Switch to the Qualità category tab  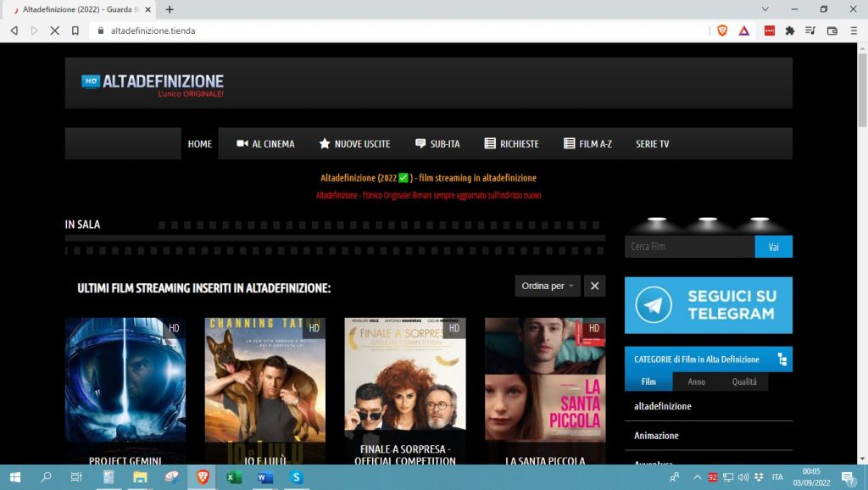[744, 382]
